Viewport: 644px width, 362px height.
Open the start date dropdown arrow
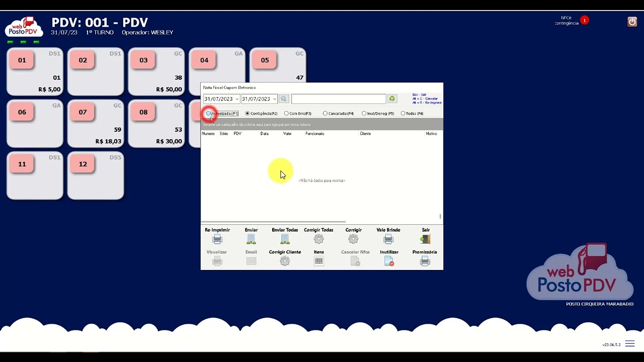click(x=236, y=99)
